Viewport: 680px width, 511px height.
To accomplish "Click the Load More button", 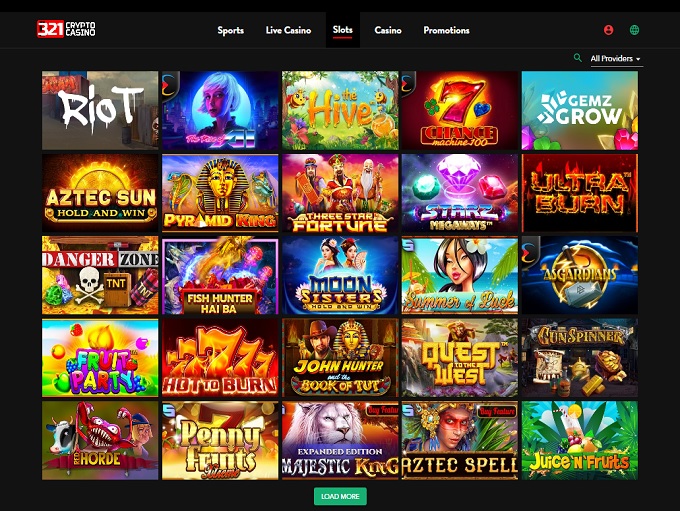I will pos(340,496).
